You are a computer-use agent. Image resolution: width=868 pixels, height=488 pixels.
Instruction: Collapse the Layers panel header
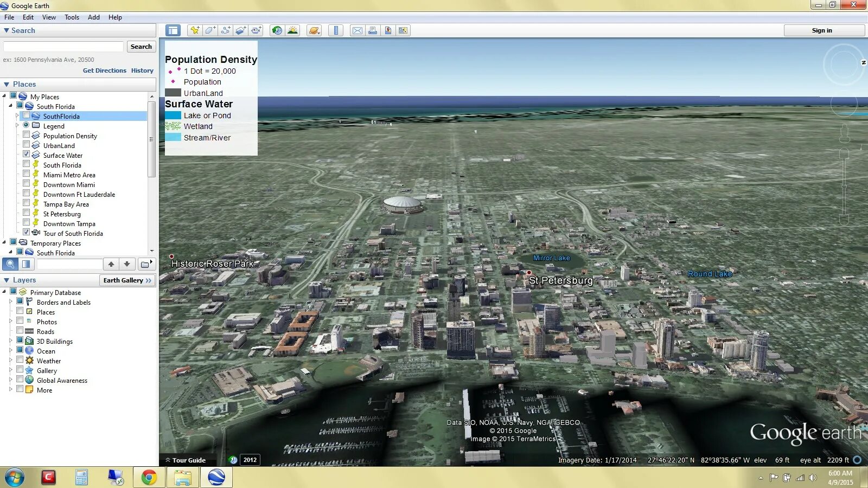(7, 280)
